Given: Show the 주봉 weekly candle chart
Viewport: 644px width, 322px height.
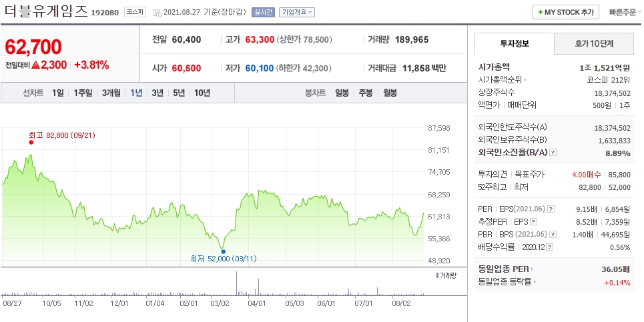Looking at the screenshot, I should pyautogui.click(x=366, y=93).
